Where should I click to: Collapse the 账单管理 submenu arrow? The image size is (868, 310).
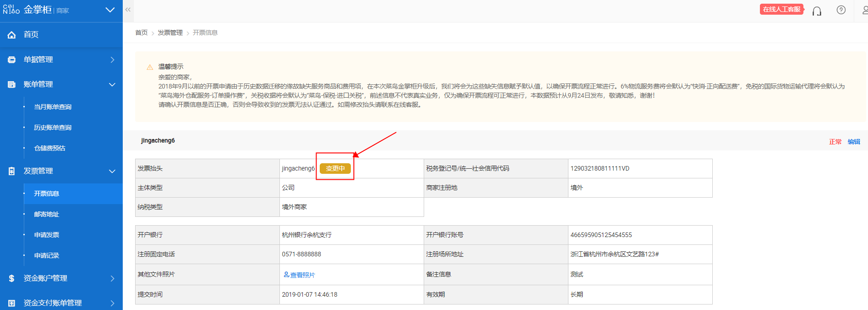click(112, 84)
